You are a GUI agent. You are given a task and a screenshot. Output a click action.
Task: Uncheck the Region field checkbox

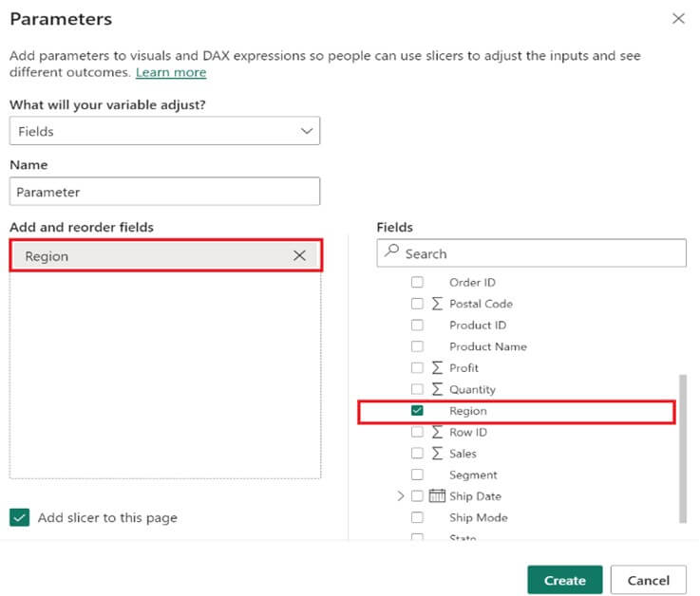tap(417, 410)
